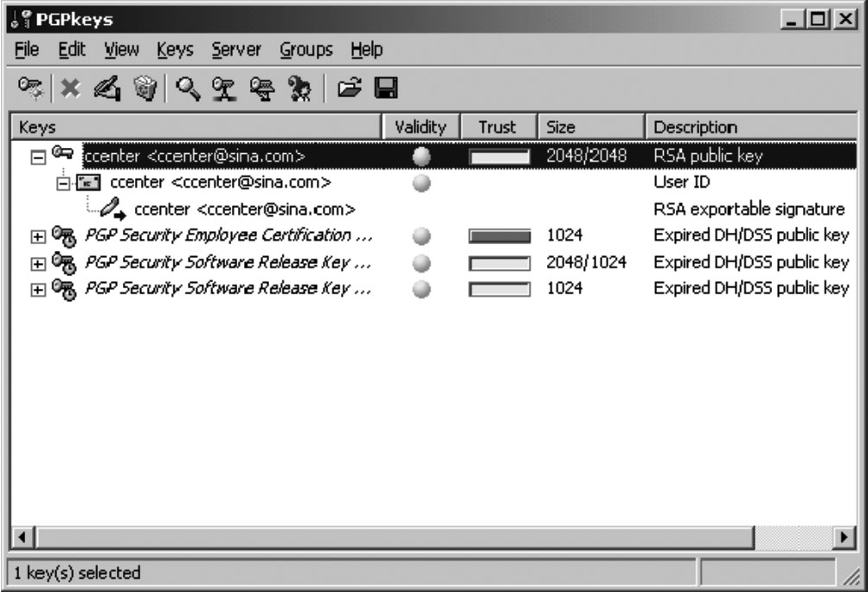Image resolution: width=868 pixels, height=592 pixels.
Task: Expand the PGP Security Employee Certification key
Action: [37, 237]
